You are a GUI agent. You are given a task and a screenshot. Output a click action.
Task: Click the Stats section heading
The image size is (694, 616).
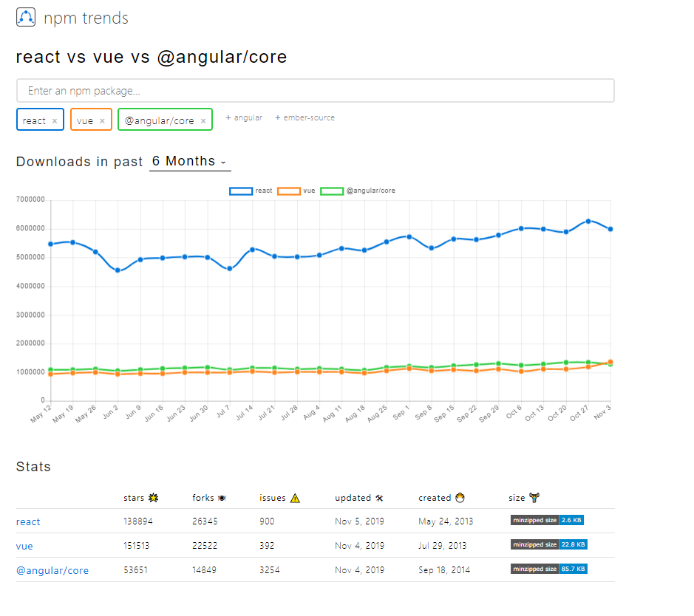click(33, 467)
